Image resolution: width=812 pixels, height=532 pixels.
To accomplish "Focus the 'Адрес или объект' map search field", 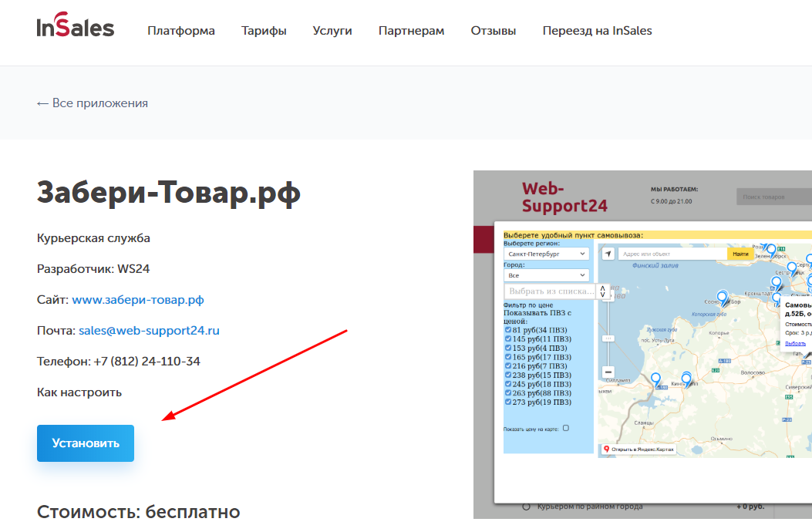I will pos(673,254).
